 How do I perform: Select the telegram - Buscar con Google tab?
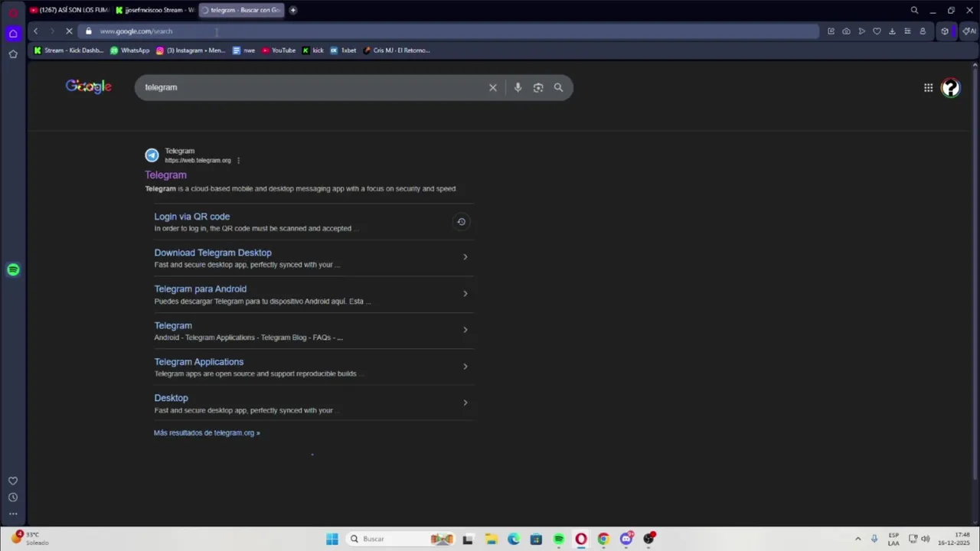pyautogui.click(x=241, y=10)
